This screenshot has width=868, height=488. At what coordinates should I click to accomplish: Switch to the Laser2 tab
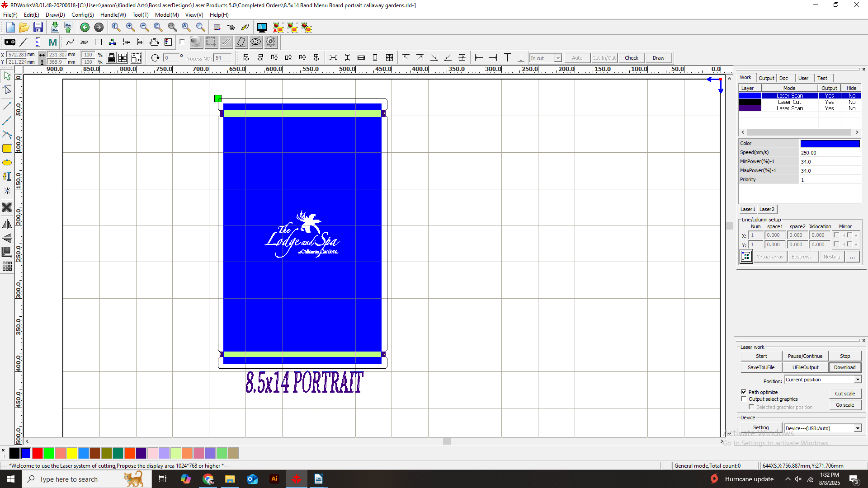pyautogui.click(x=767, y=209)
